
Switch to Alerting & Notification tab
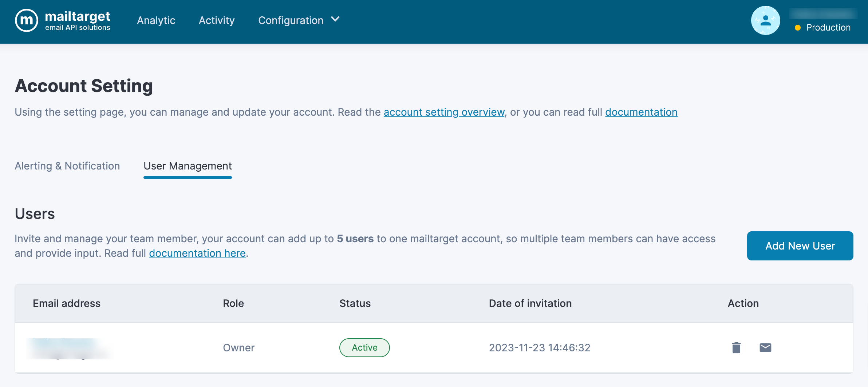(67, 166)
